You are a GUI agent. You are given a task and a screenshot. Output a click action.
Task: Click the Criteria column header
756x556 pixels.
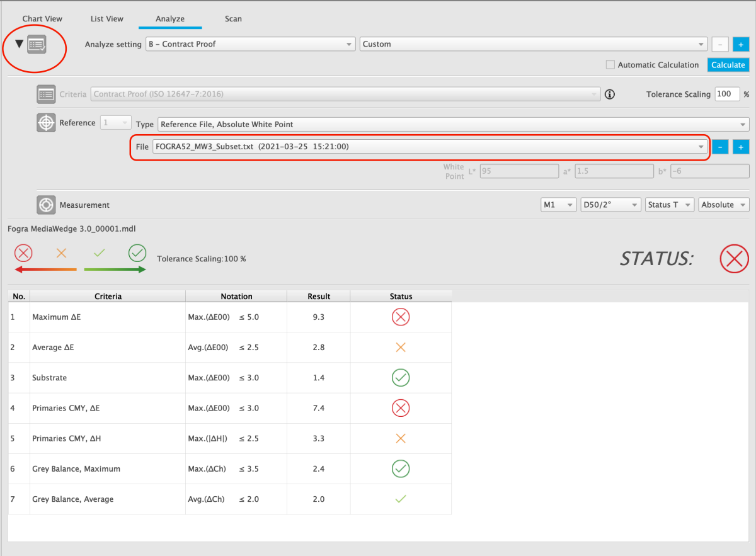(x=108, y=296)
